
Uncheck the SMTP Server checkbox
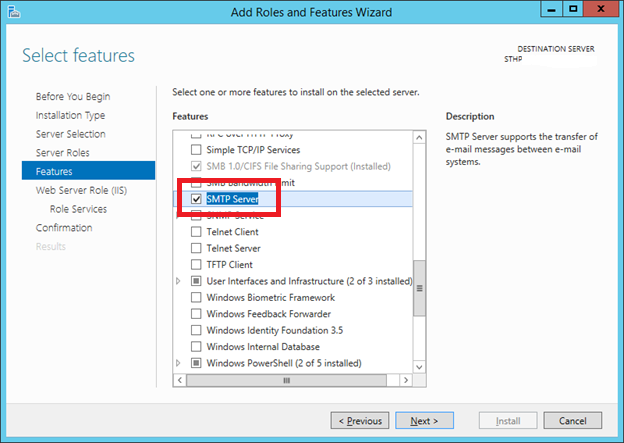(x=196, y=199)
